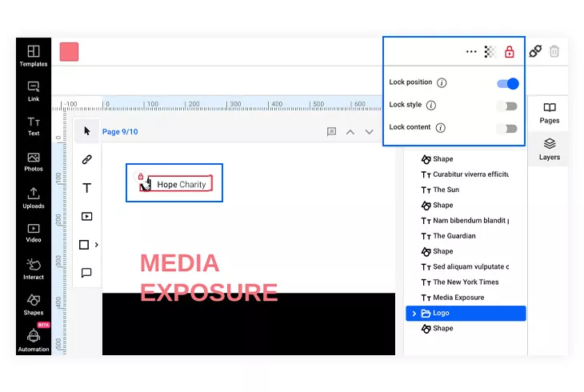Select the comment bubble tool

point(86,273)
